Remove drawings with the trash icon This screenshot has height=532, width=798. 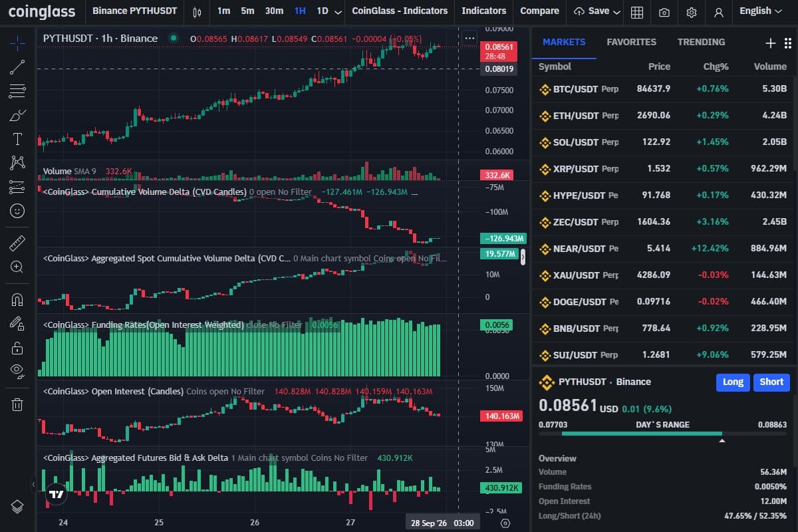coord(17,404)
